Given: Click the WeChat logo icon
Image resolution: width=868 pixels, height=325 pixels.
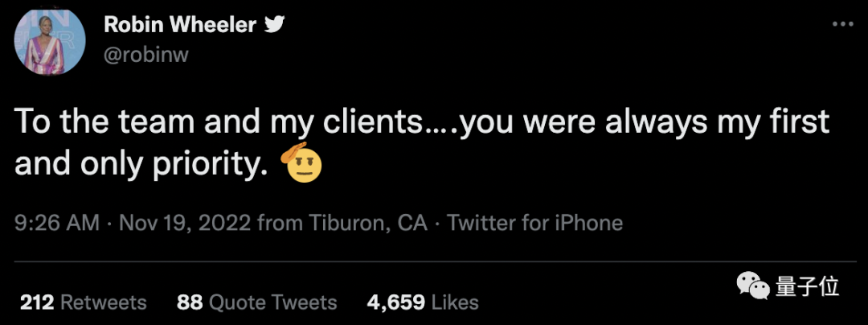Looking at the screenshot, I should point(753,288).
